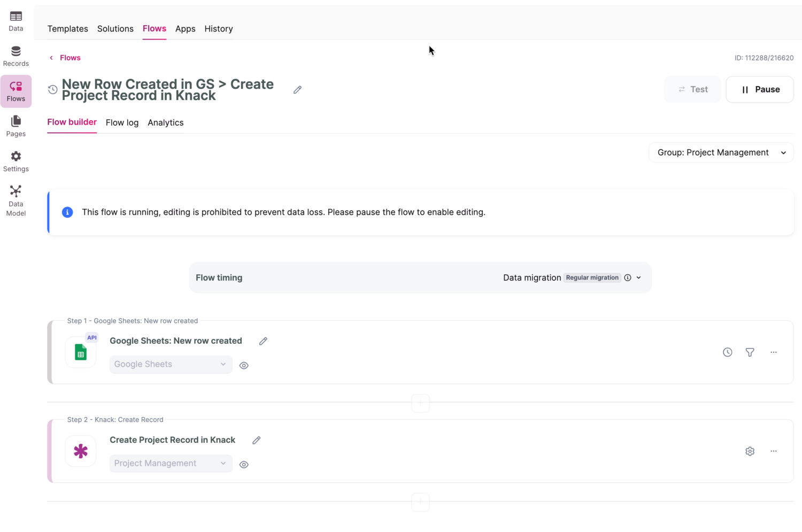Expand the Group: Project Management dropdown

(x=721, y=153)
